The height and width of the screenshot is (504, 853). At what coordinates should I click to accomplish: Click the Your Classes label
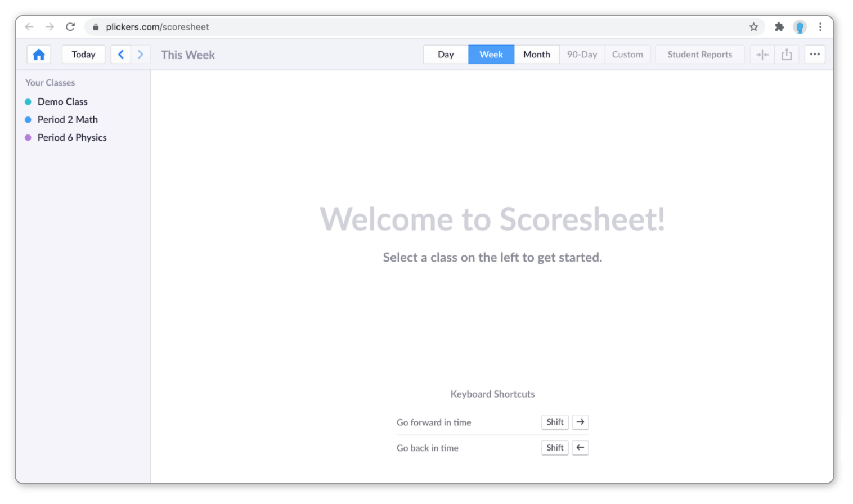50,83
